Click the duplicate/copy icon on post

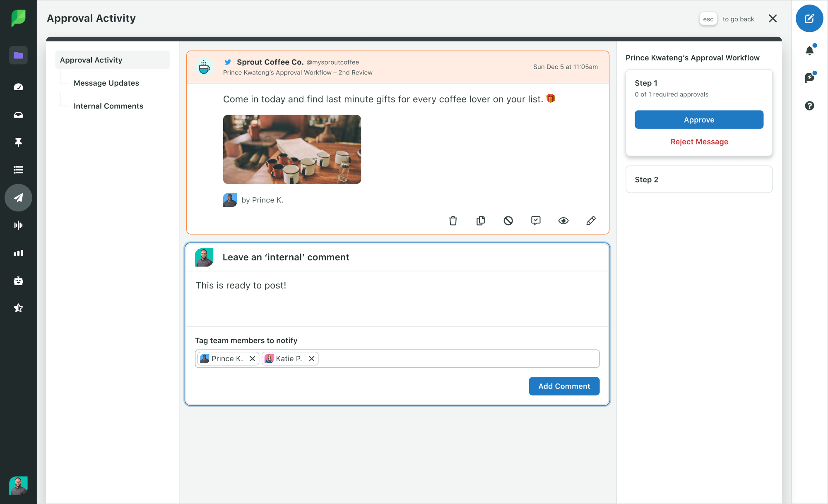(x=481, y=221)
